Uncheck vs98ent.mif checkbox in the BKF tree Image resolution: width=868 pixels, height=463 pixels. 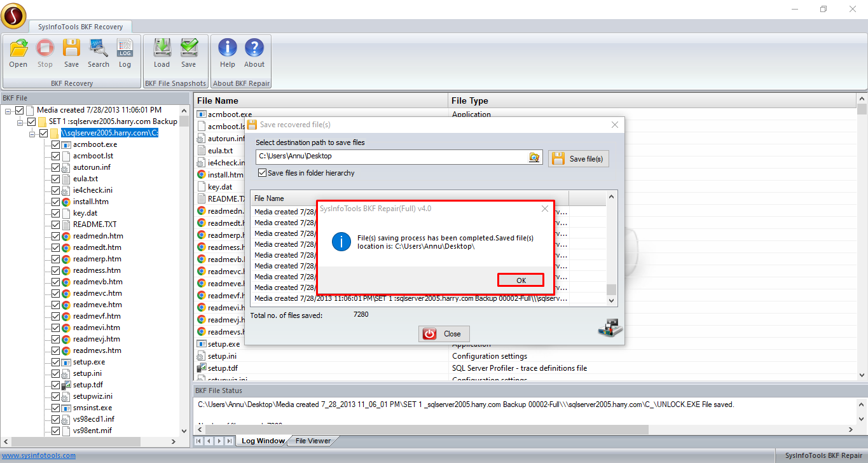[55, 431]
